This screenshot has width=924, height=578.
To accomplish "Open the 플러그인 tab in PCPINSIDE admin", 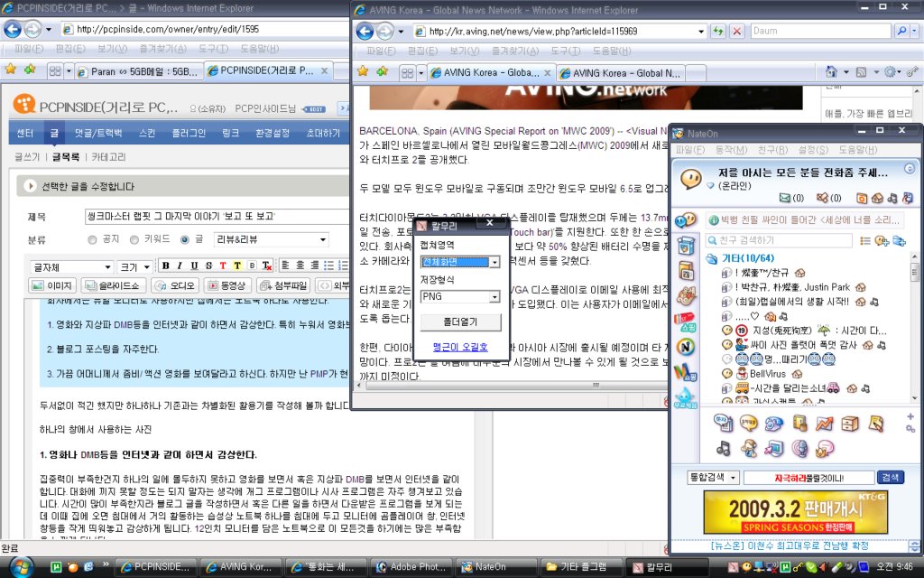I will click(x=189, y=134).
